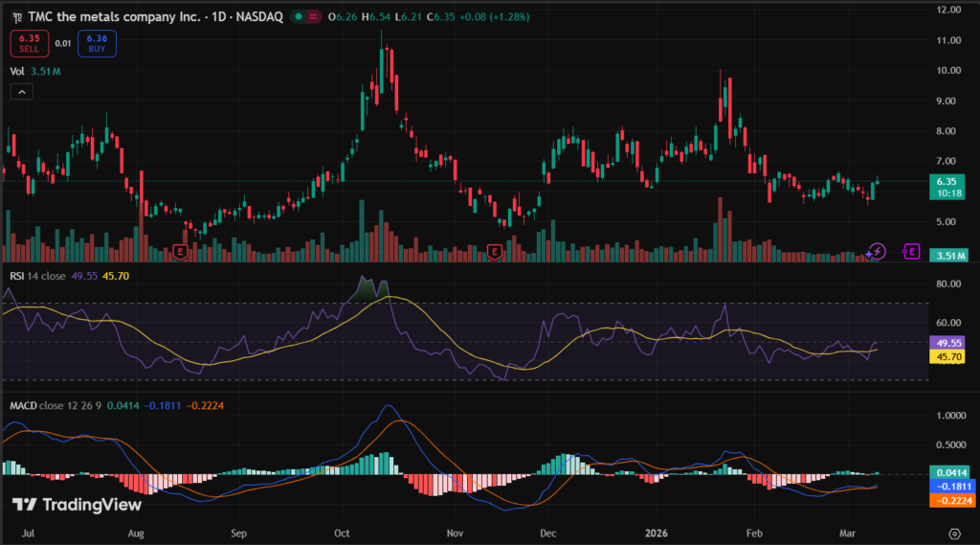
Task: Click the earnings E marker near mid-November
Action: pos(495,252)
